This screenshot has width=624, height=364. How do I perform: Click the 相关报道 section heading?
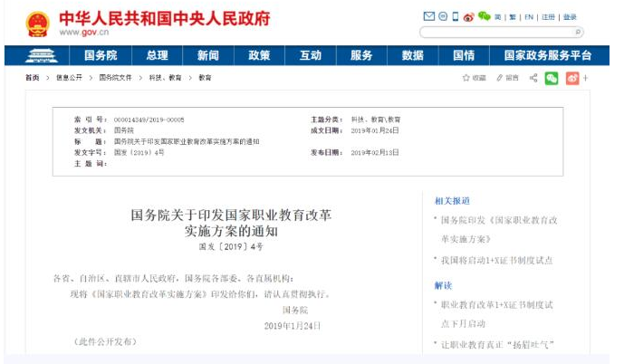point(452,201)
